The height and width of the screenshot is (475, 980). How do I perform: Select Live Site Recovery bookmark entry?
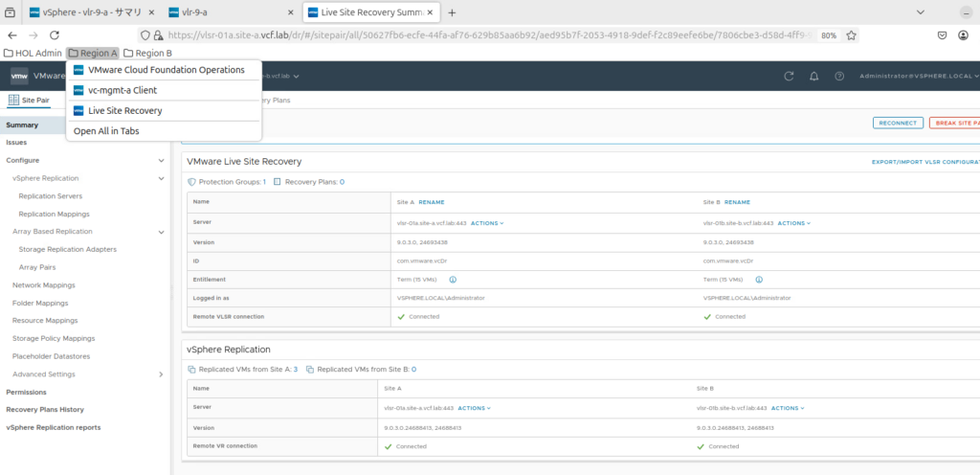[x=124, y=110]
